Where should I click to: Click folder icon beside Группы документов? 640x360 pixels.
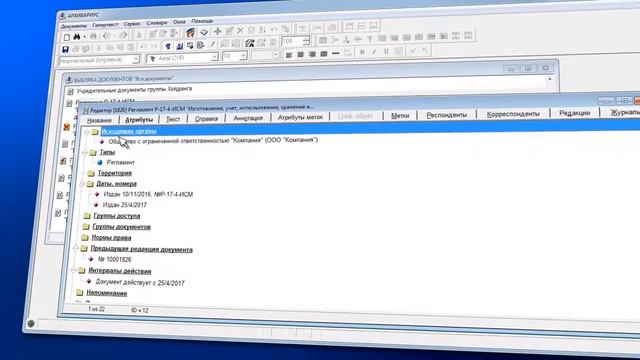[x=86, y=226]
